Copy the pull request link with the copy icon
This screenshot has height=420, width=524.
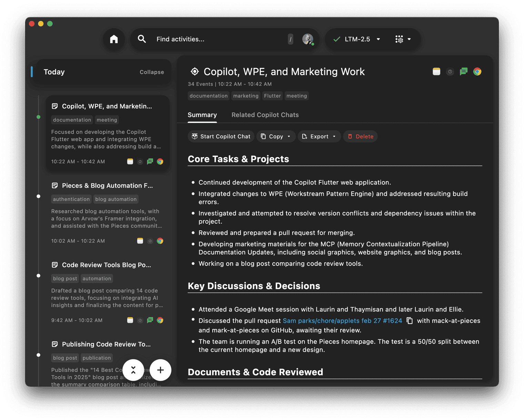pyautogui.click(x=410, y=321)
